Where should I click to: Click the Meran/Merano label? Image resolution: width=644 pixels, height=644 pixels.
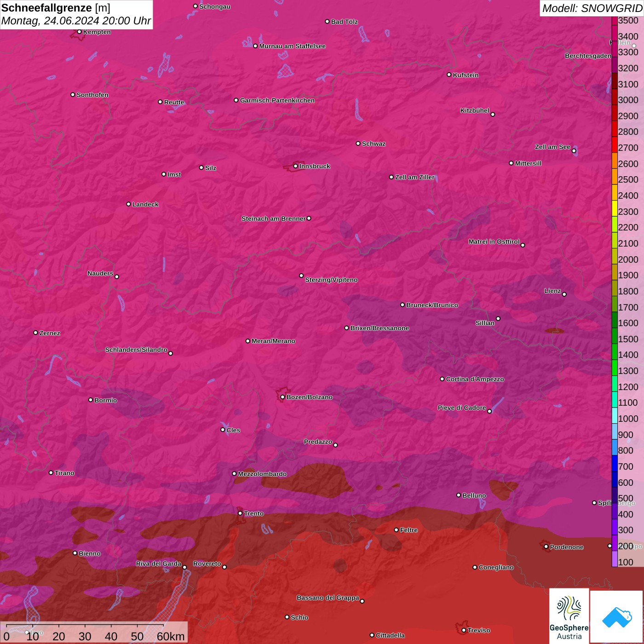coord(273,341)
